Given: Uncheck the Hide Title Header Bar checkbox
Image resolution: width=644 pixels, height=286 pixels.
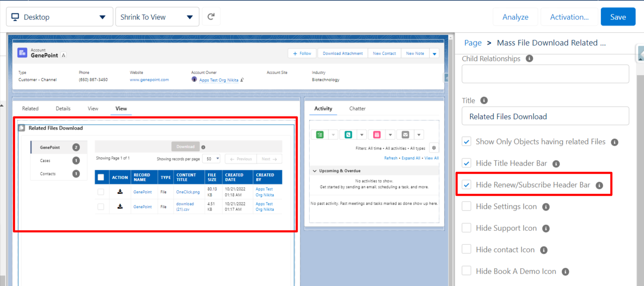Looking at the screenshot, I should click(466, 163).
